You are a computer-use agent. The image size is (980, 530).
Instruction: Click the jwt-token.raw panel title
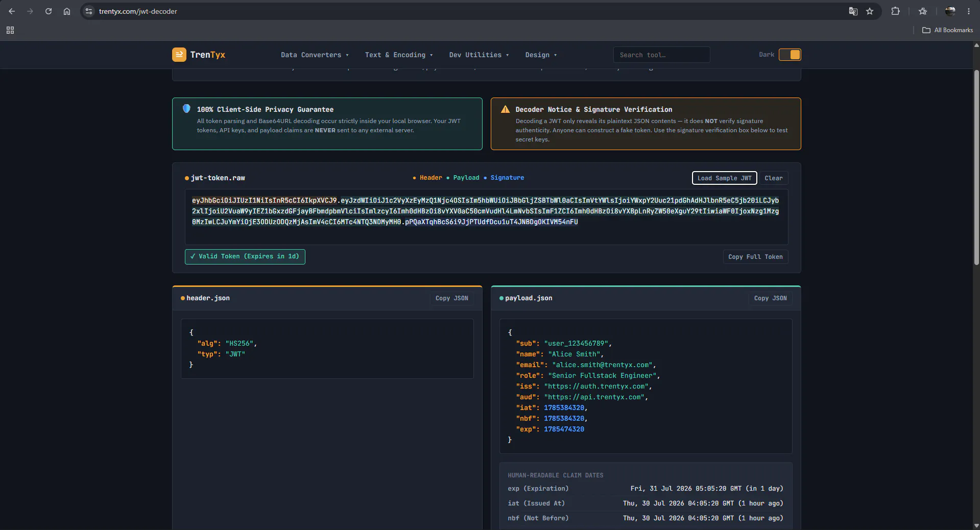coord(218,178)
